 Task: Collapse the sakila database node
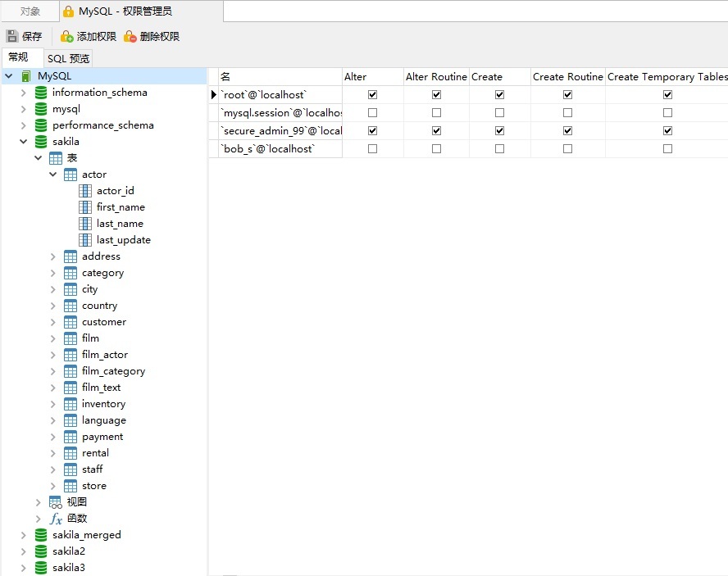(x=23, y=142)
